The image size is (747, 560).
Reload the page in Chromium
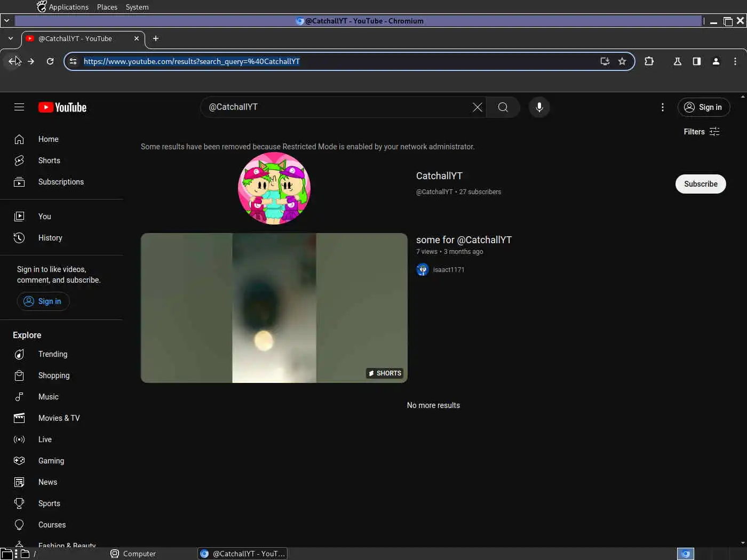pyautogui.click(x=50, y=61)
